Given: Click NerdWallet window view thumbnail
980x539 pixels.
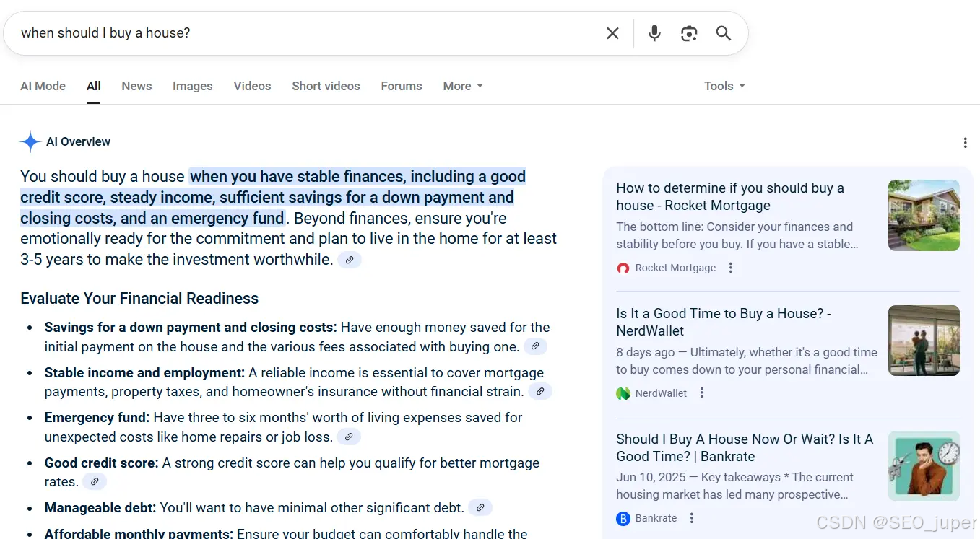Looking at the screenshot, I should [x=924, y=341].
